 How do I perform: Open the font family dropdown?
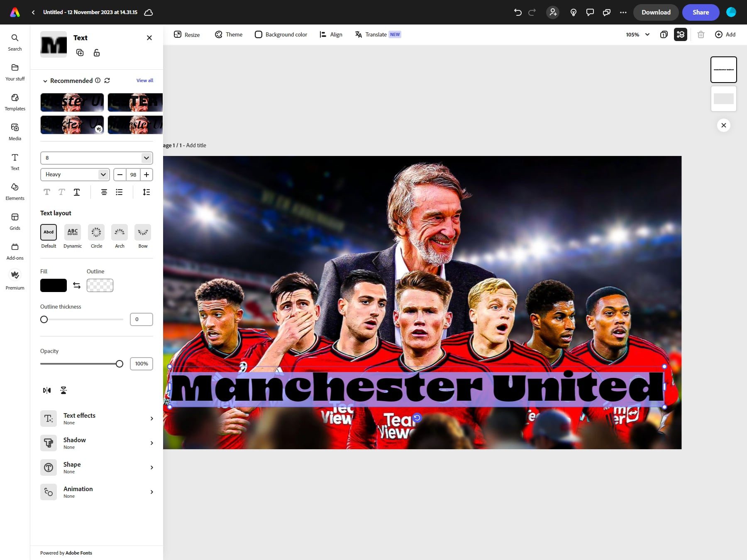pyautogui.click(x=97, y=158)
